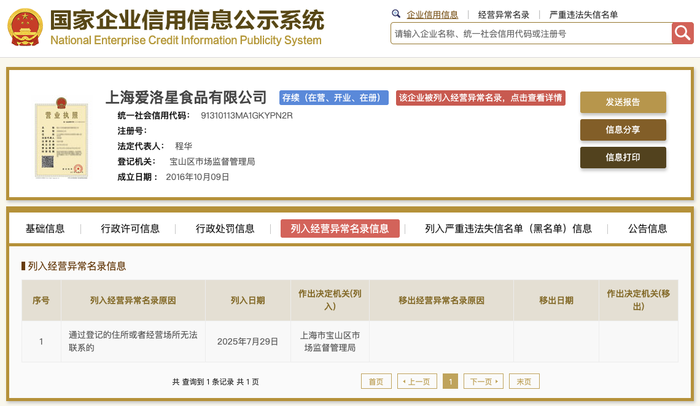The image size is (700, 406).
Task: Go to 首页 in the pagination
Action: [x=376, y=381]
